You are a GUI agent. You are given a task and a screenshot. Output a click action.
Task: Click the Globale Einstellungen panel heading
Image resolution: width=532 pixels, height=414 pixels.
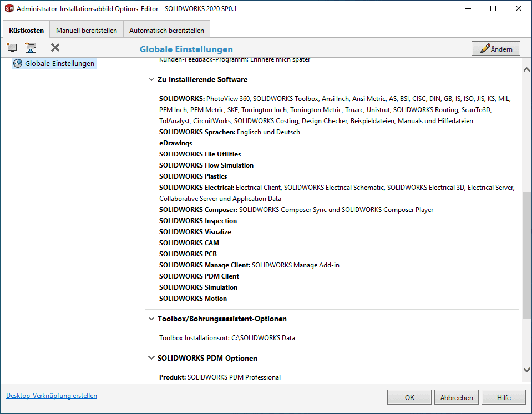[186, 49]
